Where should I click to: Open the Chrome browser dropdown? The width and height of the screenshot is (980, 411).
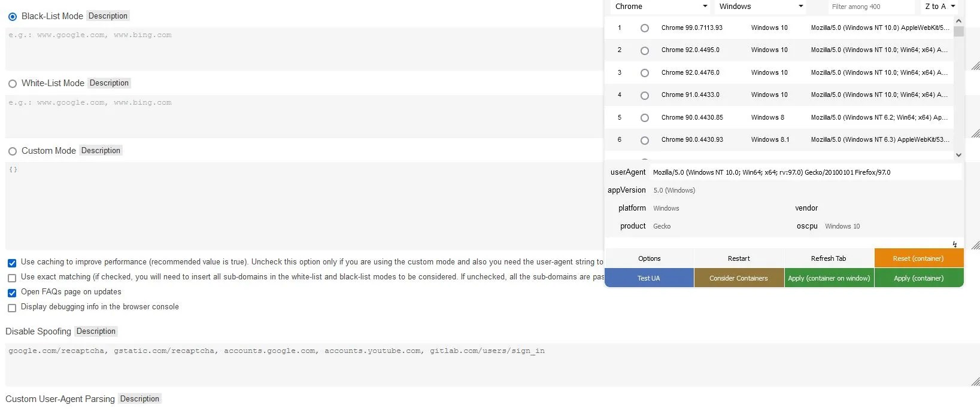(661, 7)
